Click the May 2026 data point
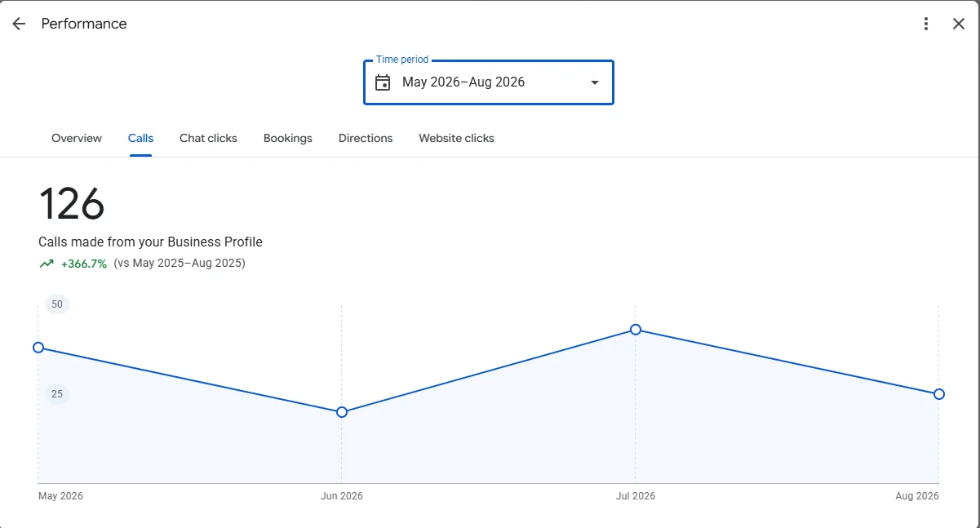This screenshot has height=528, width=980. (x=38, y=348)
